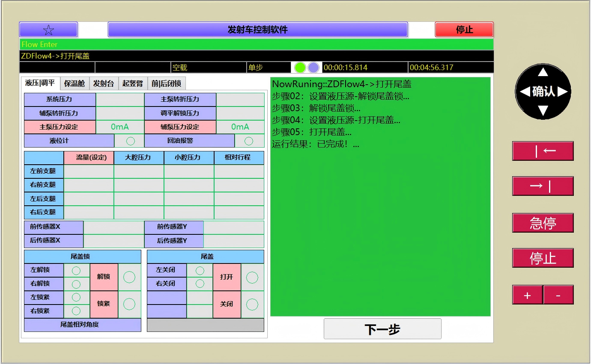Image resolution: width=591 pixels, height=364 pixels.
Task: Click the 主泵压力设定 0mA value field
Action: [x=120, y=127]
